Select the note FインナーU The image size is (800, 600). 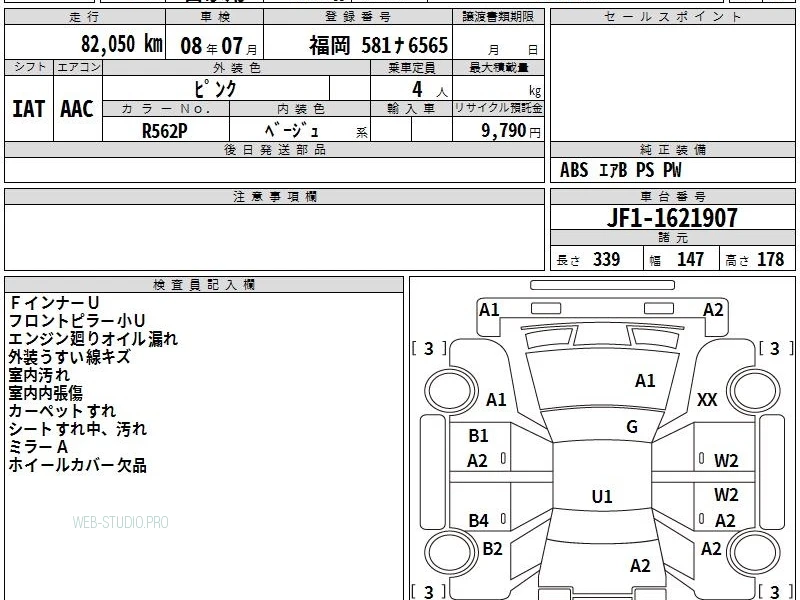tap(54, 303)
